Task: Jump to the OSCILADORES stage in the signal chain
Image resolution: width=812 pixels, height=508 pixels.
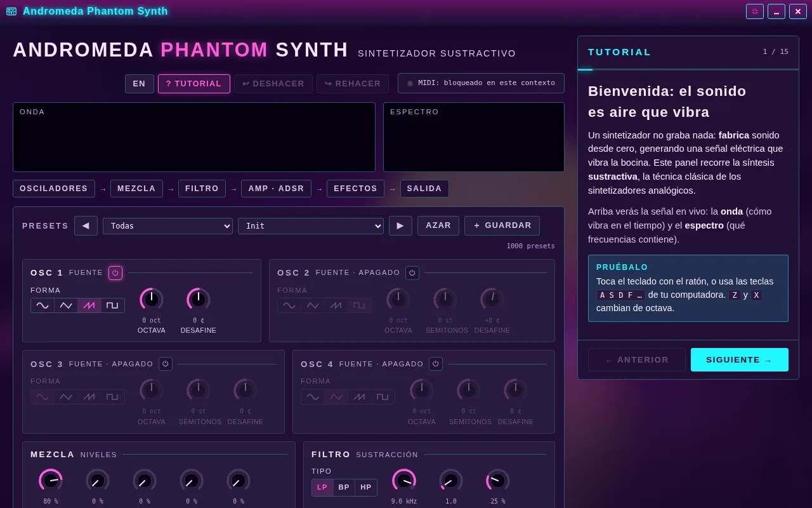Action: (x=54, y=189)
